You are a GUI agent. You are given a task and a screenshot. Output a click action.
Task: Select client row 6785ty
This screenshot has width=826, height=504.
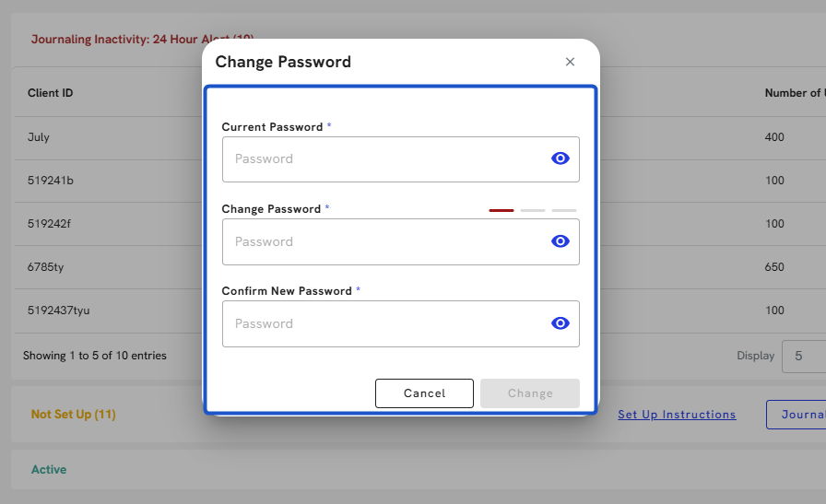click(45, 267)
